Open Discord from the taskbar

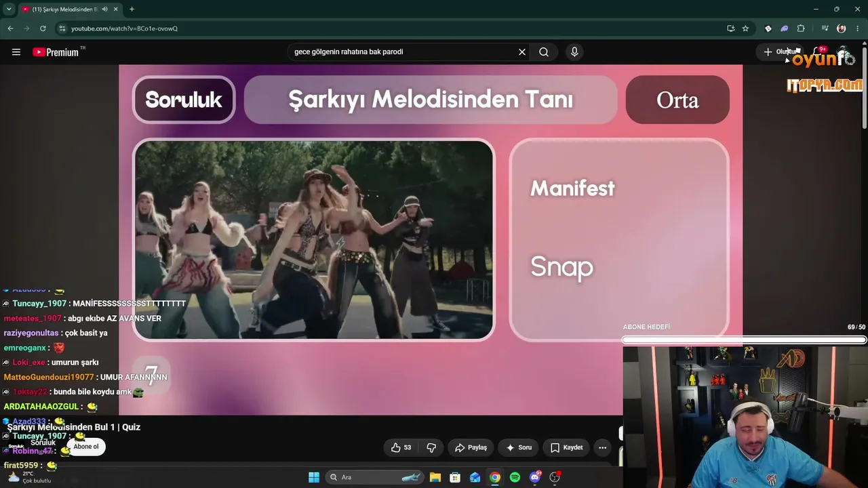[x=535, y=477]
